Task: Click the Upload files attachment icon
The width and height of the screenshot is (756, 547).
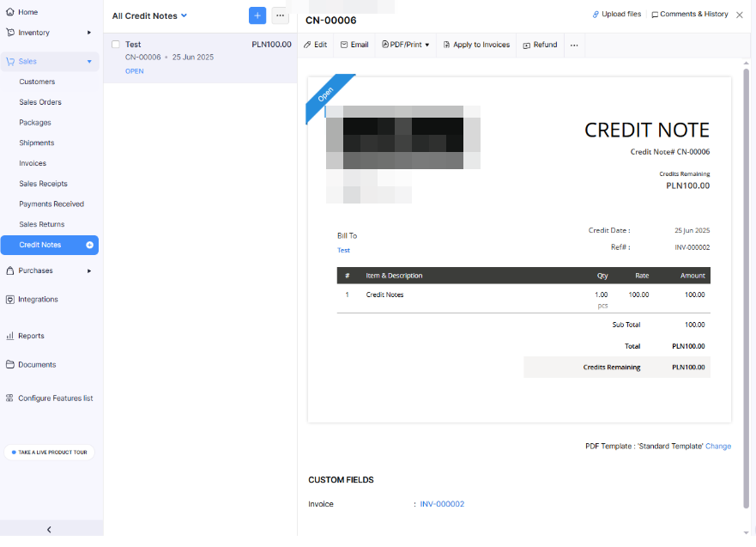Action: pyautogui.click(x=595, y=15)
